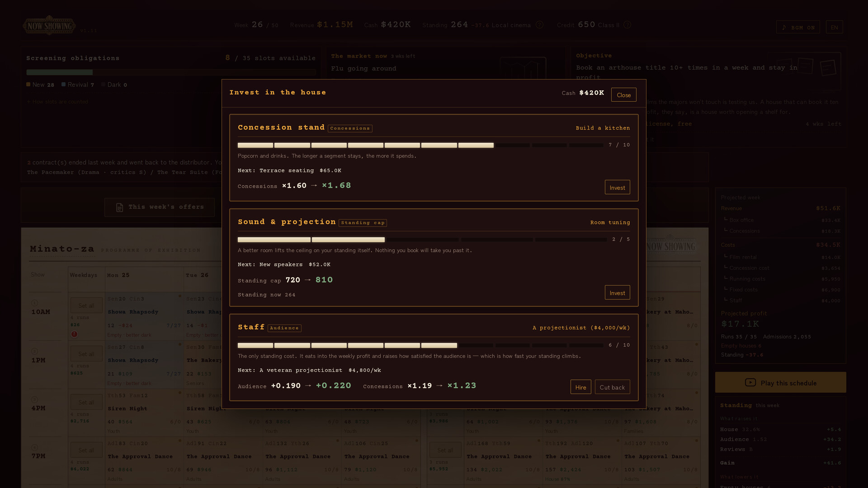Cut back staff level
868x488 pixels.
(612, 387)
